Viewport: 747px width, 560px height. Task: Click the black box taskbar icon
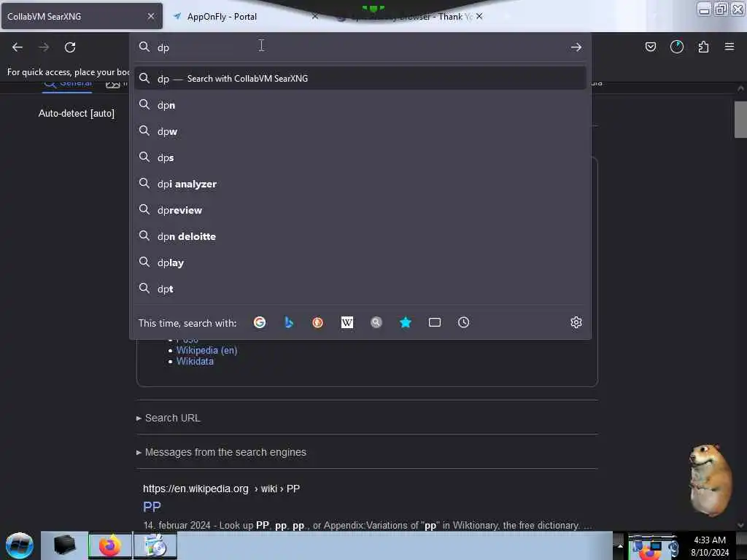click(64, 545)
